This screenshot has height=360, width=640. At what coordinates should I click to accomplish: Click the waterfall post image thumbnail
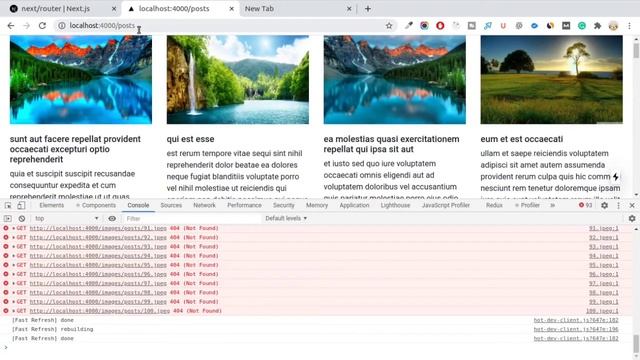click(238, 80)
